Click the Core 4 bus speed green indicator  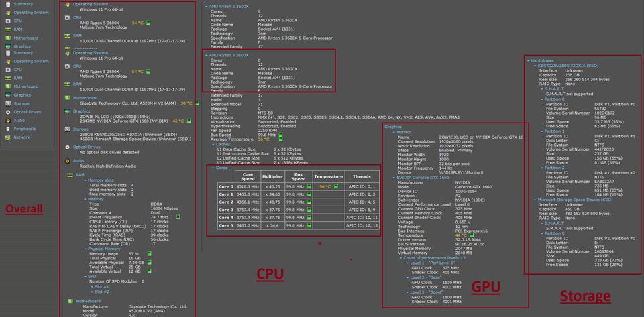(309, 218)
